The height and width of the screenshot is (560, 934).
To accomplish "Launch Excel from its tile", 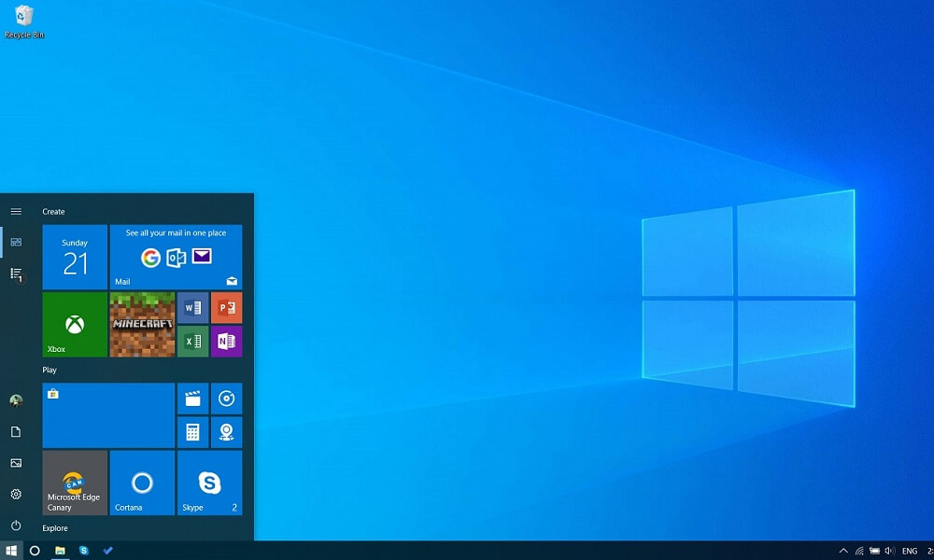I will click(x=192, y=341).
